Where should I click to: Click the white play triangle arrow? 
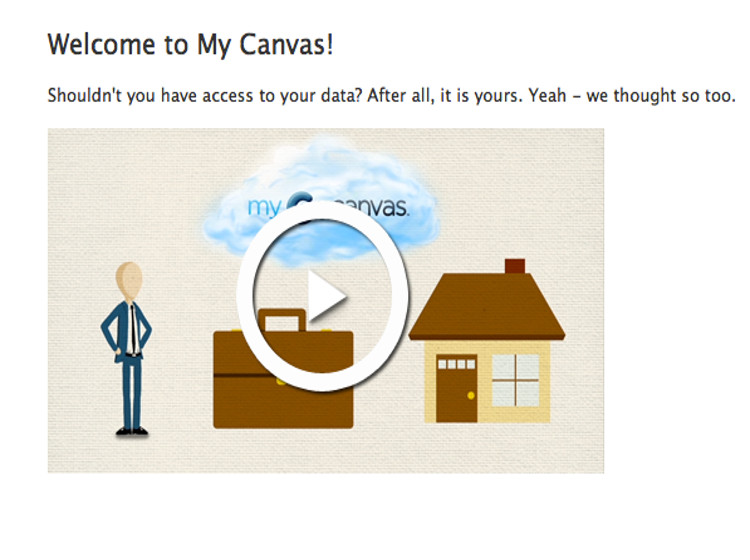tap(326, 296)
